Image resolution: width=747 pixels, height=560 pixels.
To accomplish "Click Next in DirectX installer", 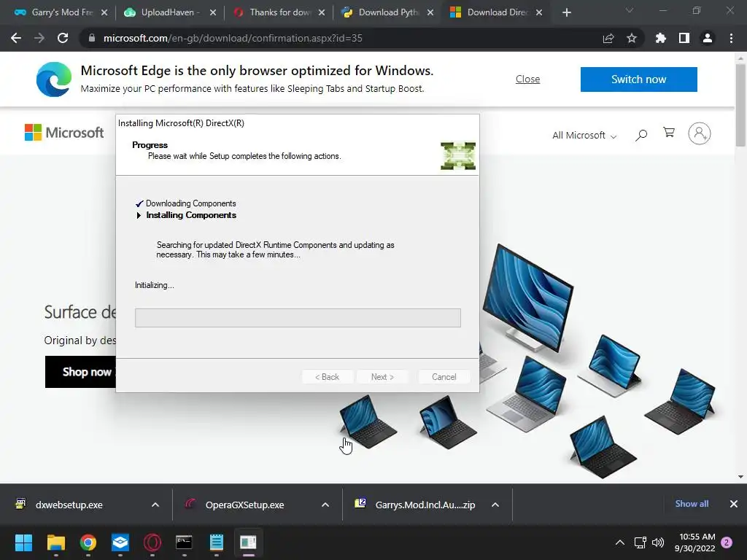I will (382, 377).
